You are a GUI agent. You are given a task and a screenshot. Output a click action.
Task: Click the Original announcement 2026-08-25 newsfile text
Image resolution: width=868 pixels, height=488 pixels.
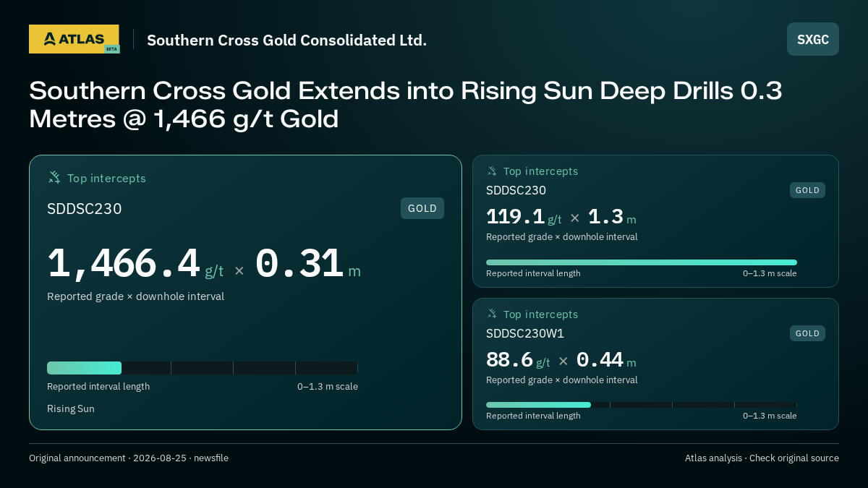tap(129, 458)
